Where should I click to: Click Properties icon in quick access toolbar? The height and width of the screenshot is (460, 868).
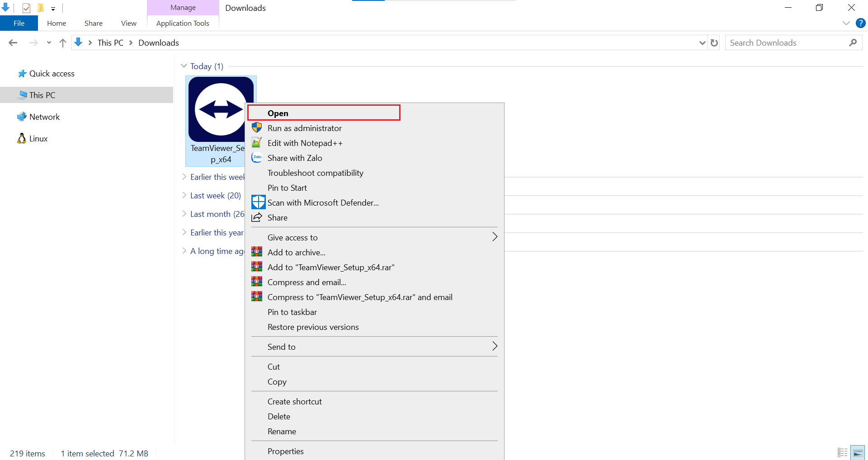coord(26,8)
